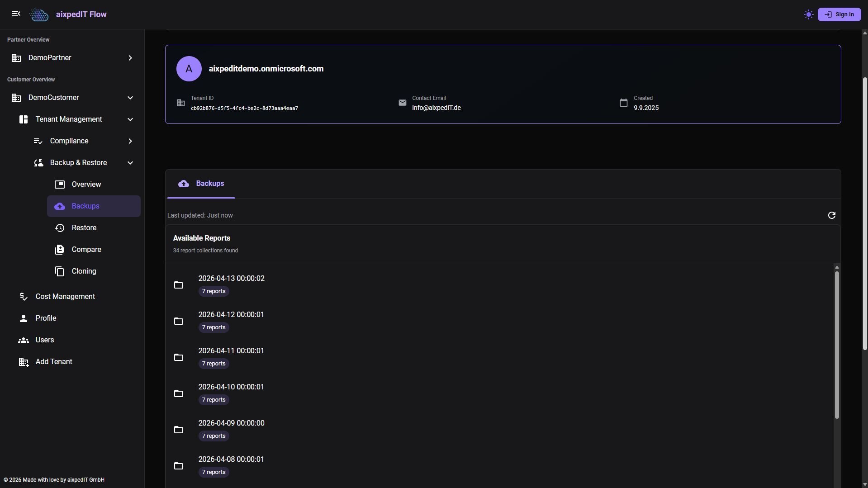Click the Restore history icon
Viewport: 868px width, 488px height.
click(x=60, y=228)
